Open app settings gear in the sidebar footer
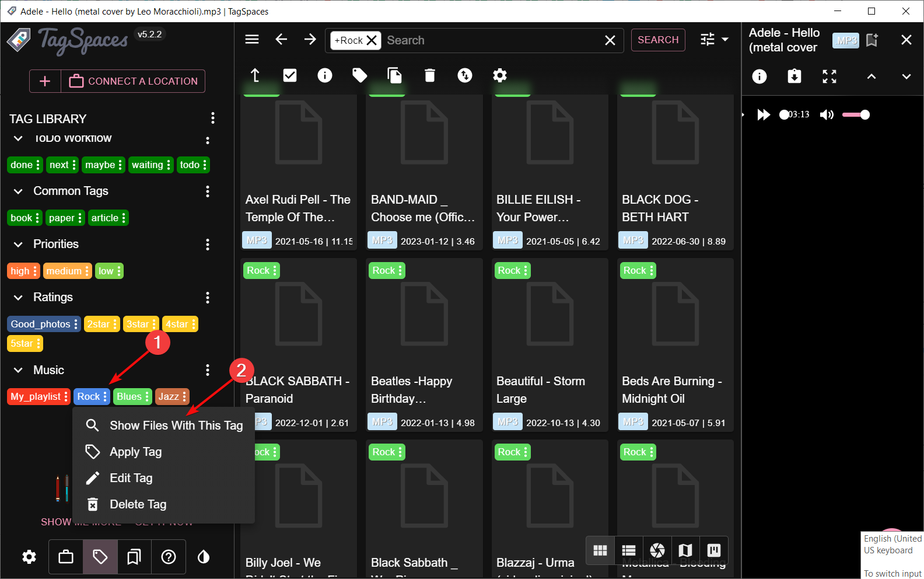Viewport: 924px width, 579px height. [29, 557]
